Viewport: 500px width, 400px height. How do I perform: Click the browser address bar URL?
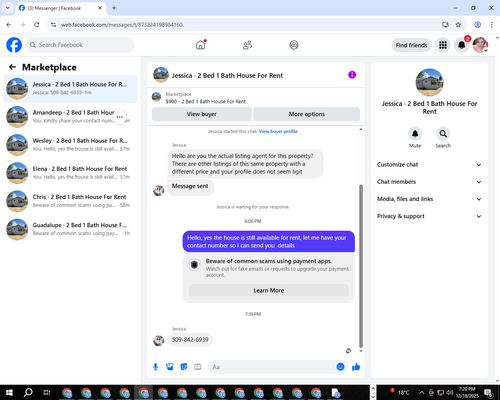[x=122, y=25]
